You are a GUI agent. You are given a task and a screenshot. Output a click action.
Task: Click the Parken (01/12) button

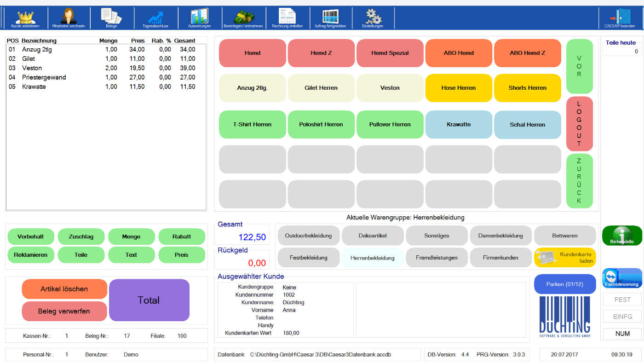(564, 284)
